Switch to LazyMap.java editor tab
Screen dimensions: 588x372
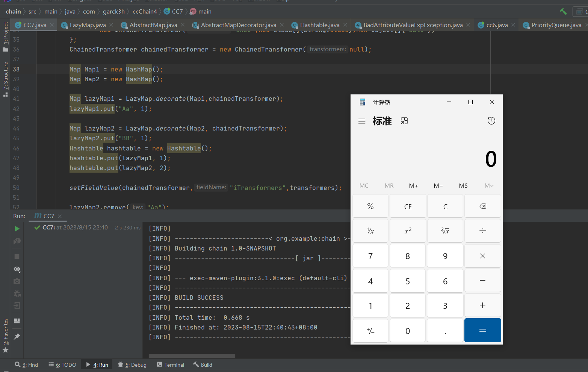click(x=88, y=25)
